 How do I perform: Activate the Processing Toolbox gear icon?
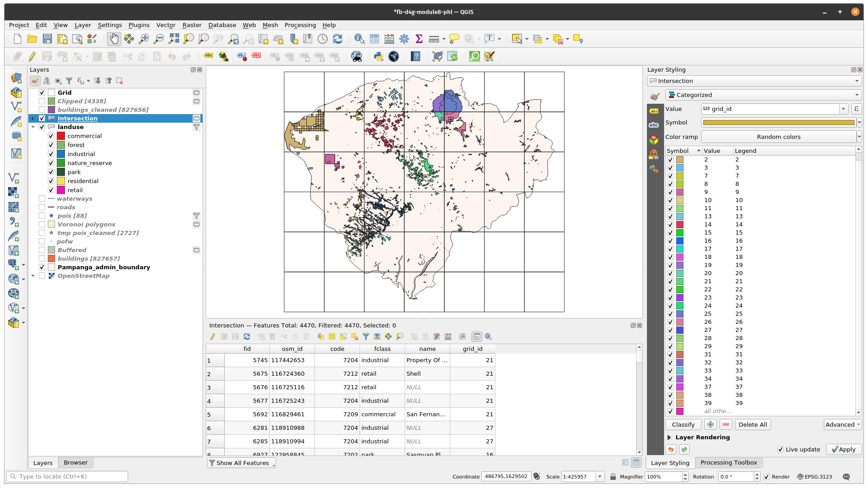[404, 39]
